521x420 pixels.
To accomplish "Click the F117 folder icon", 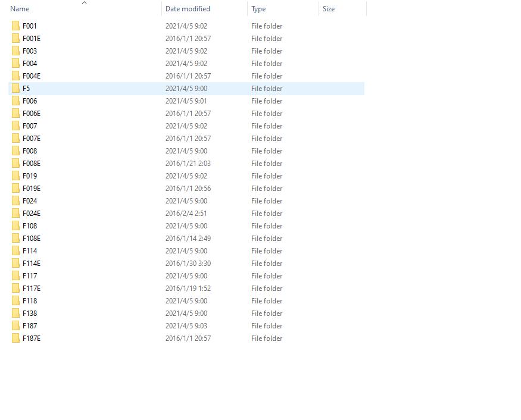I will click(15, 276).
